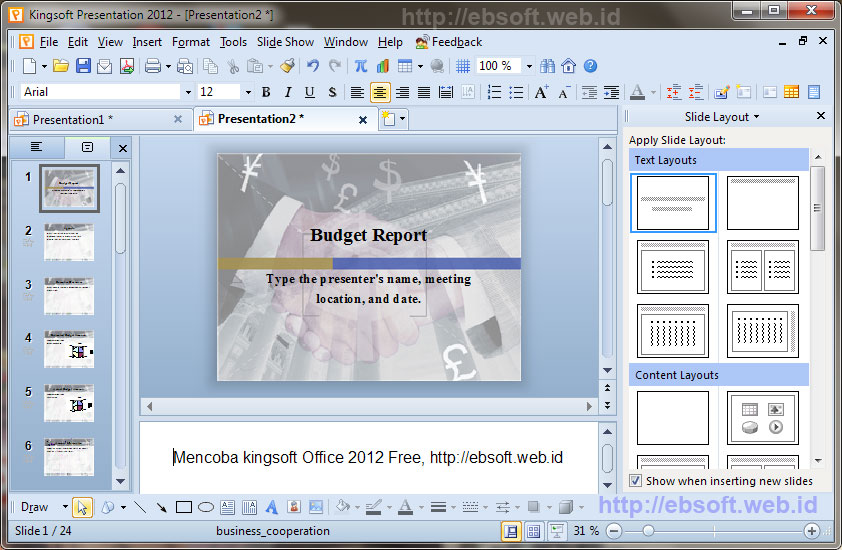Viewport: 842px width, 550px height.
Task: Click the Print icon
Action: pyautogui.click(x=153, y=66)
